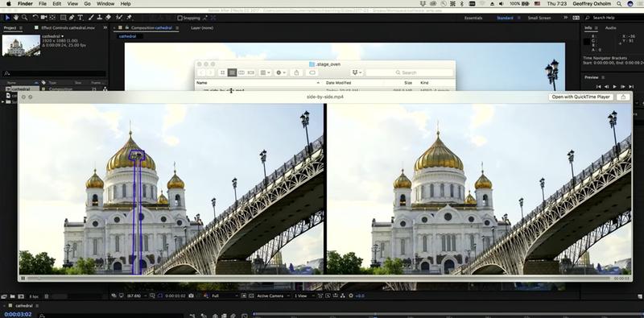This screenshot has width=644, height=318.
Task: Switch to the Audio panel tab
Action: (x=610, y=28)
